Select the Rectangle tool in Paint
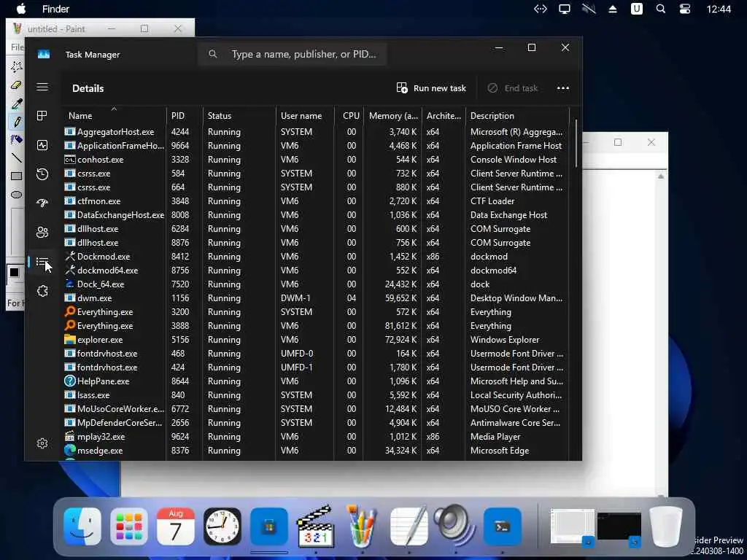747x560 pixels. (x=16, y=176)
